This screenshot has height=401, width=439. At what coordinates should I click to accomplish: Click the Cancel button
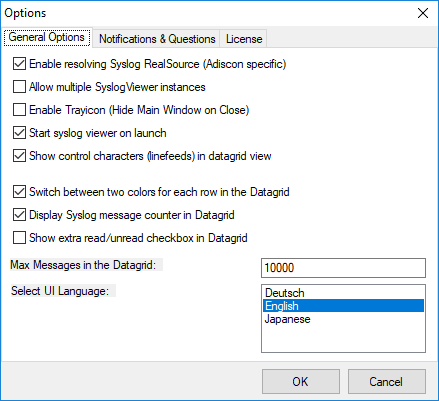(x=387, y=381)
